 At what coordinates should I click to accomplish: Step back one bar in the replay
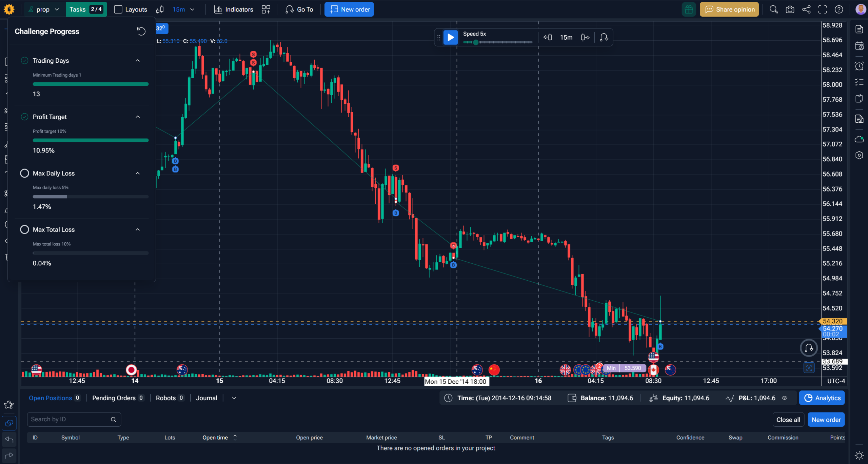click(x=548, y=37)
